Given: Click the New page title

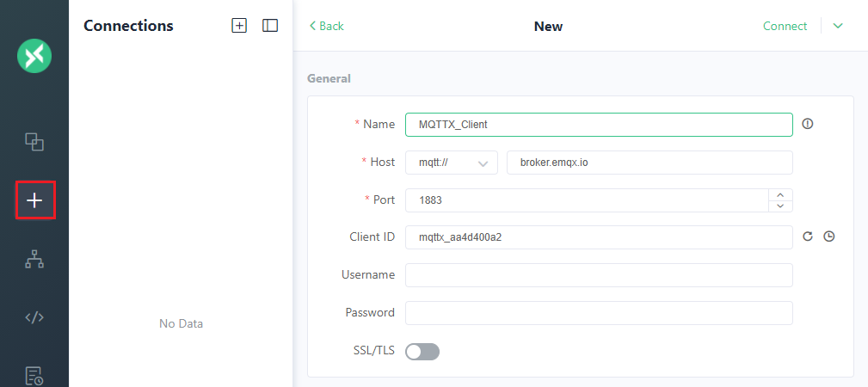Looking at the screenshot, I should (x=548, y=26).
